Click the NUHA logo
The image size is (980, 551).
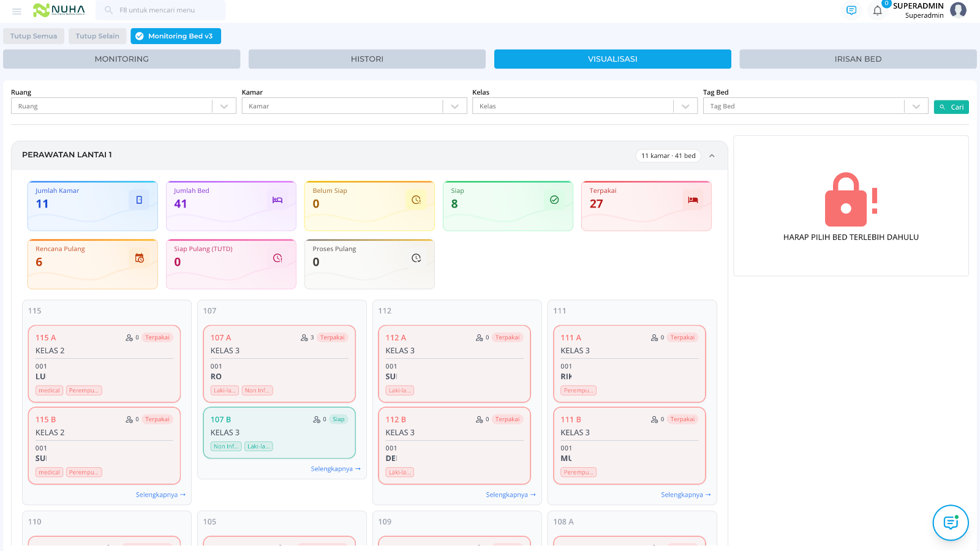pyautogui.click(x=59, y=10)
